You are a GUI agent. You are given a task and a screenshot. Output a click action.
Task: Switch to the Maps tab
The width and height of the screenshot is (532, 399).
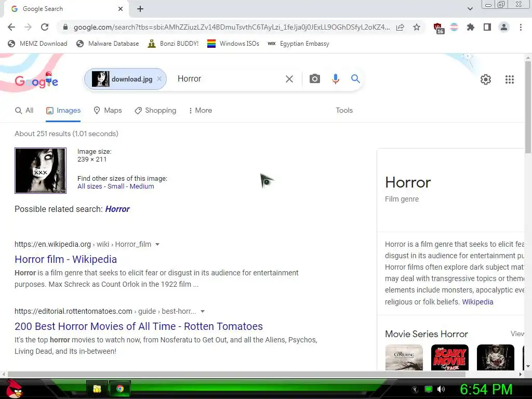[108, 110]
